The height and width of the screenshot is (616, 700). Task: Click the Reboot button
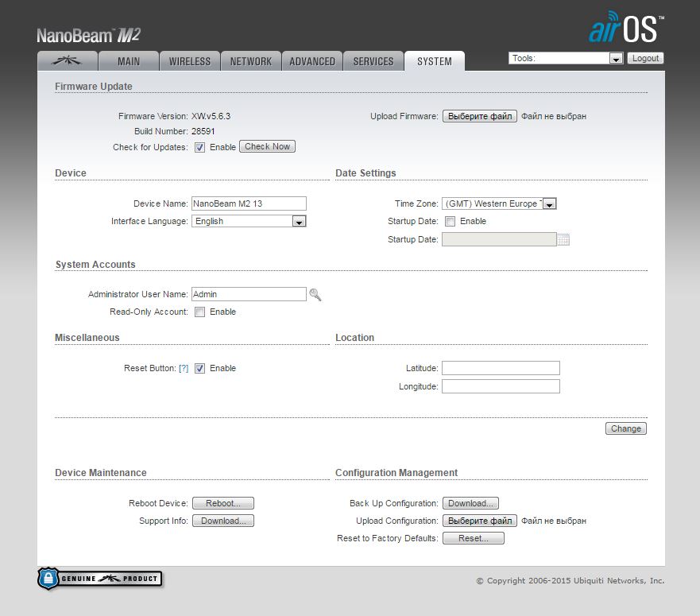223,503
